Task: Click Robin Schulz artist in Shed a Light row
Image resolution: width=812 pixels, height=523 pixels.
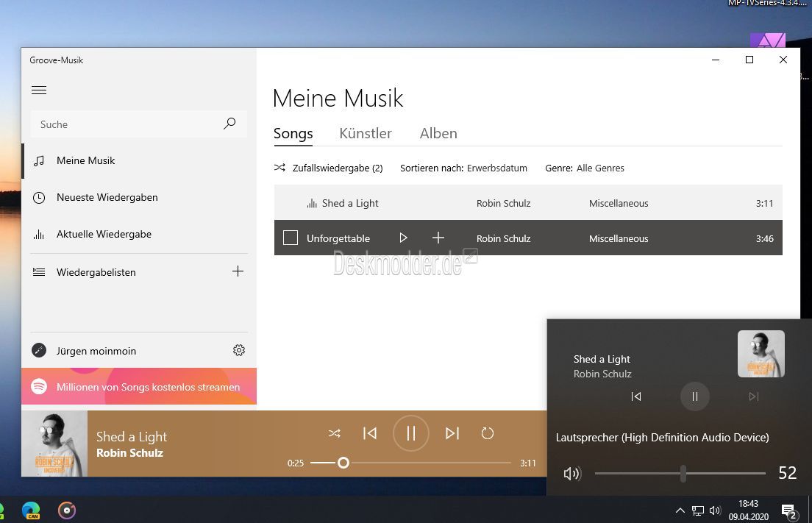Action: (x=503, y=204)
